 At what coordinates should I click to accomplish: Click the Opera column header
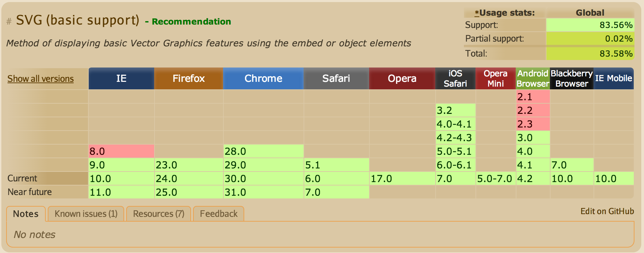click(402, 78)
